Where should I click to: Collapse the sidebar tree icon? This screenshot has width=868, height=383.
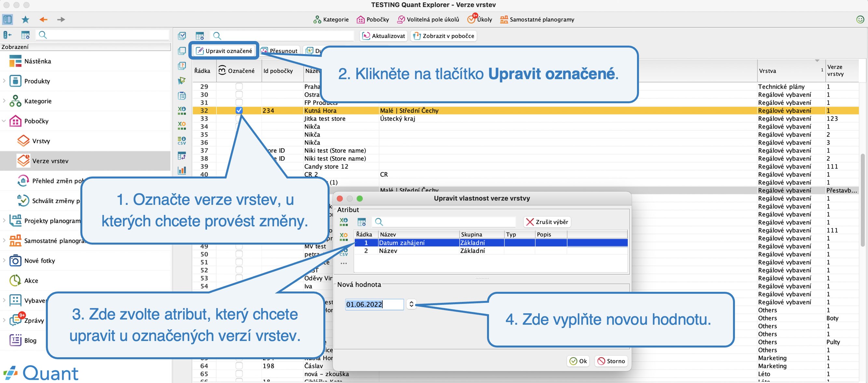[7, 35]
